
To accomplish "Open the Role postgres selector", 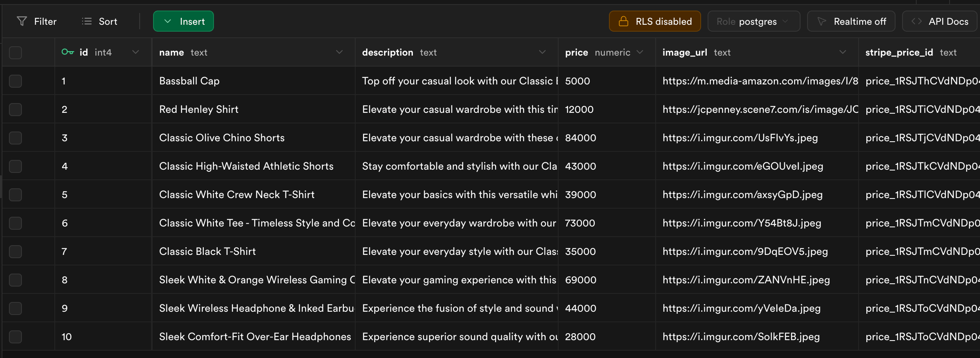I will pyautogui.click(x=753, y=21).
